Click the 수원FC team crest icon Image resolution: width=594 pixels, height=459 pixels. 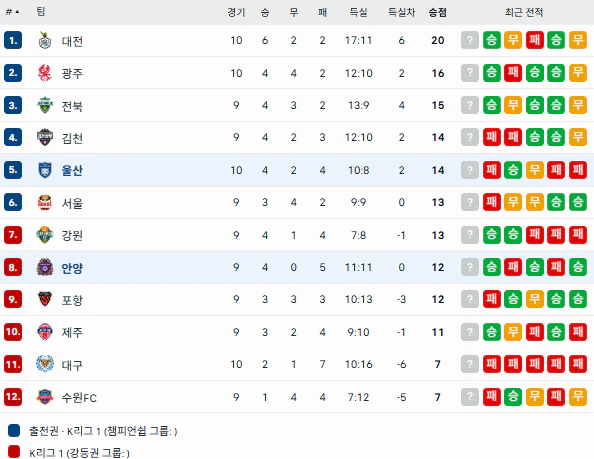click(x=45, y=397)
